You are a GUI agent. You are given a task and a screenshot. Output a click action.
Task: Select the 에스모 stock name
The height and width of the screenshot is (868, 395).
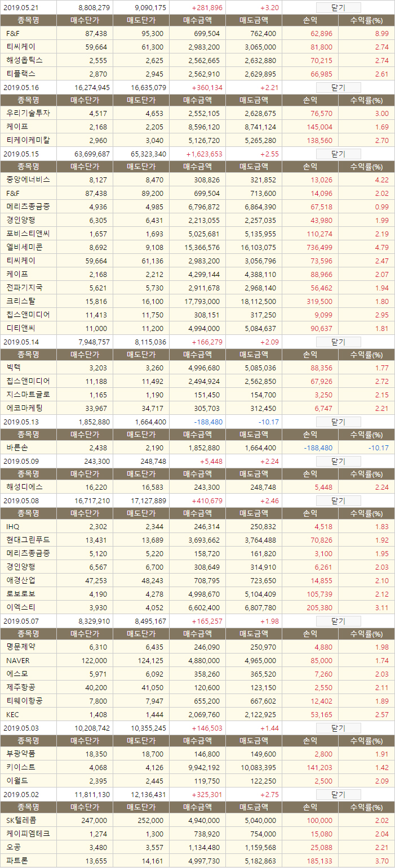click(x=17, y=674)
